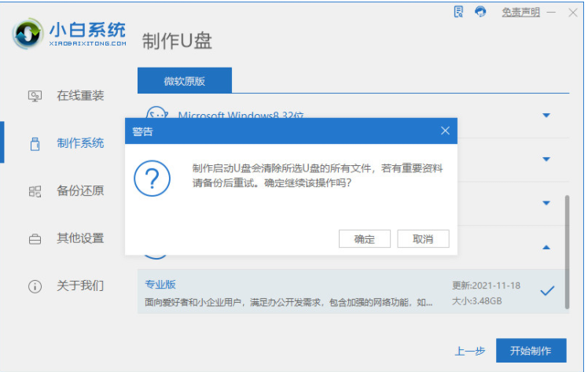Close the 小白系统 main window
588x372 pixels.
coord(572,13)
